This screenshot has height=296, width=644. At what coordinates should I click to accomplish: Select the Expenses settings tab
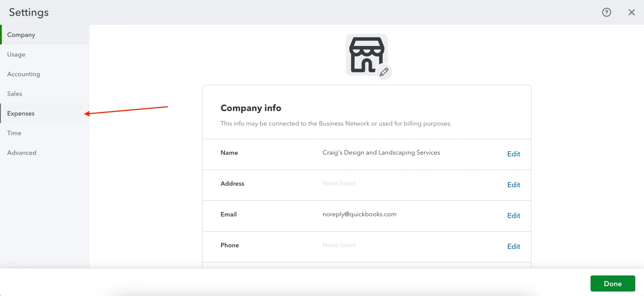[x=21, y=113]
